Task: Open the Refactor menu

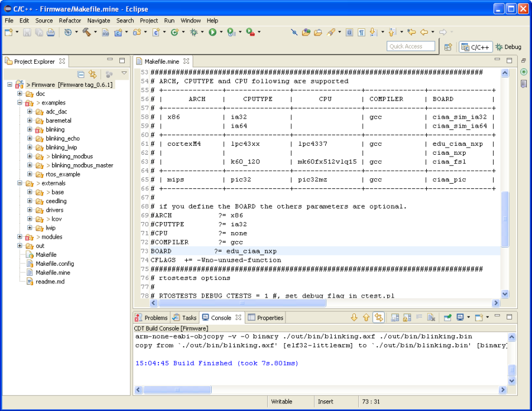Action: (70, 21)
